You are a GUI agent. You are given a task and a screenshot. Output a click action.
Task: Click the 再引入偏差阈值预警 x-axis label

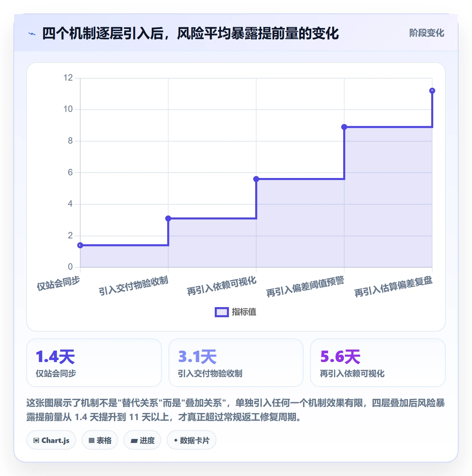tap(305, 287)
